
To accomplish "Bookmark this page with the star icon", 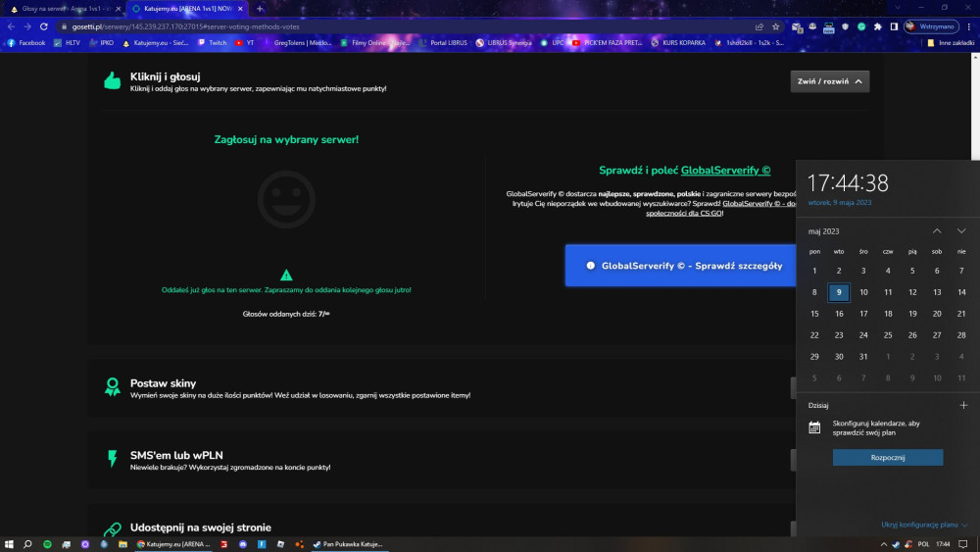I will click(x=775, y=26).
